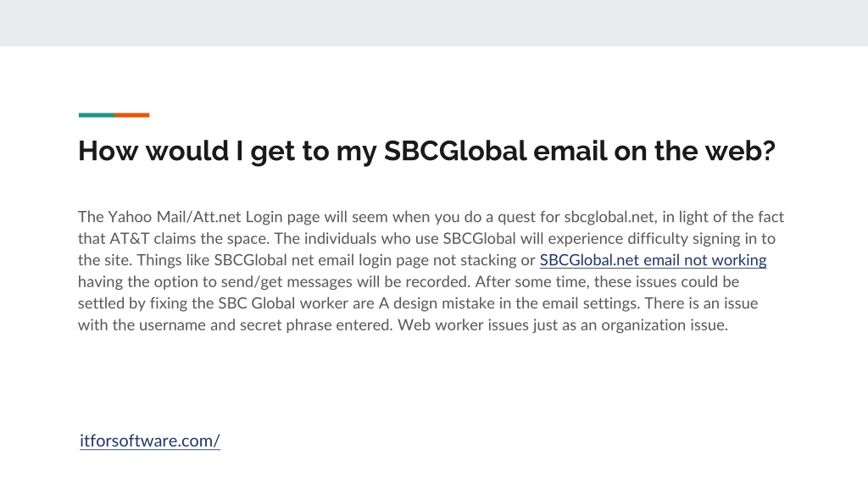Click the slide heading about SBCGlobal email

(x=426, y=151)
